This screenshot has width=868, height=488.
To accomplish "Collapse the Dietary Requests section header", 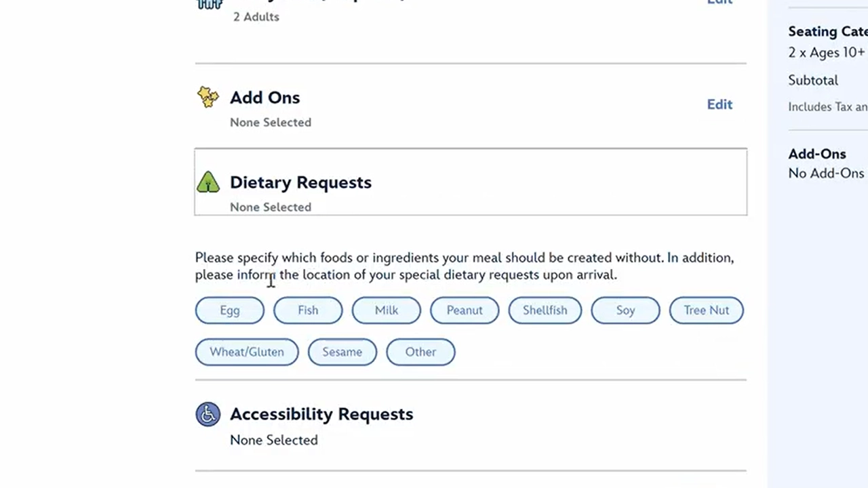I will 300,182.
